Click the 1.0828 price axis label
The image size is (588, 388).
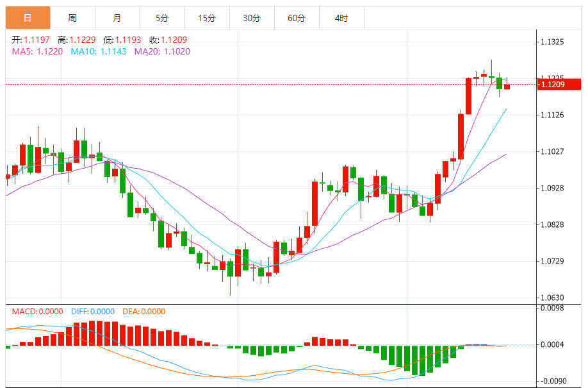click(552, 224)
